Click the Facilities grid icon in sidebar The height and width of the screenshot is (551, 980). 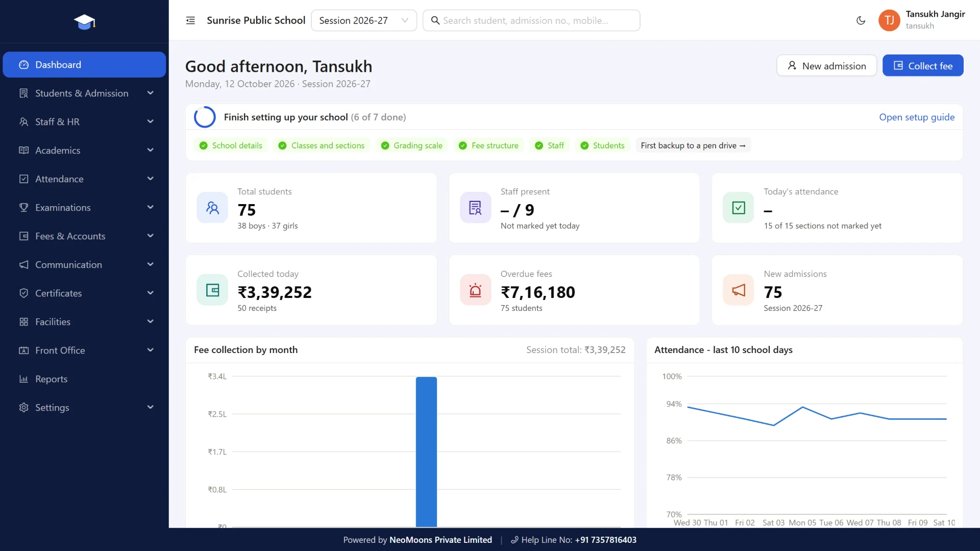[x=23, y=321]
